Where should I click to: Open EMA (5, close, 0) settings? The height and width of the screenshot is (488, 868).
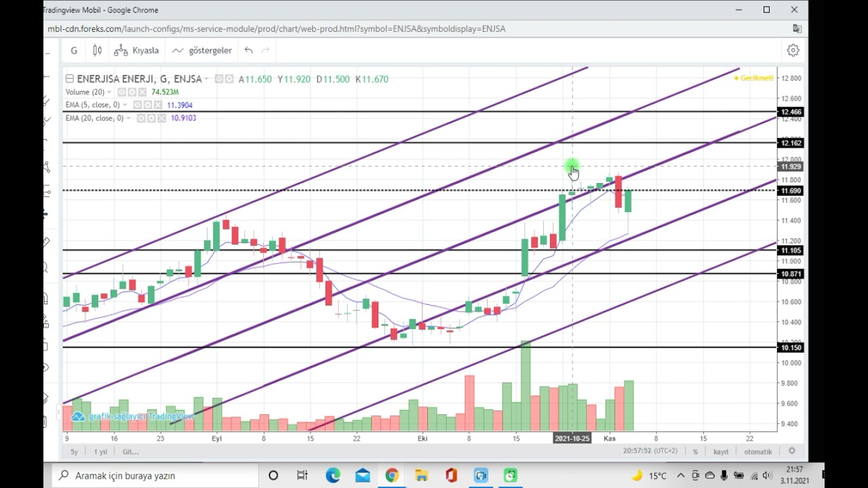click(148, 105)
